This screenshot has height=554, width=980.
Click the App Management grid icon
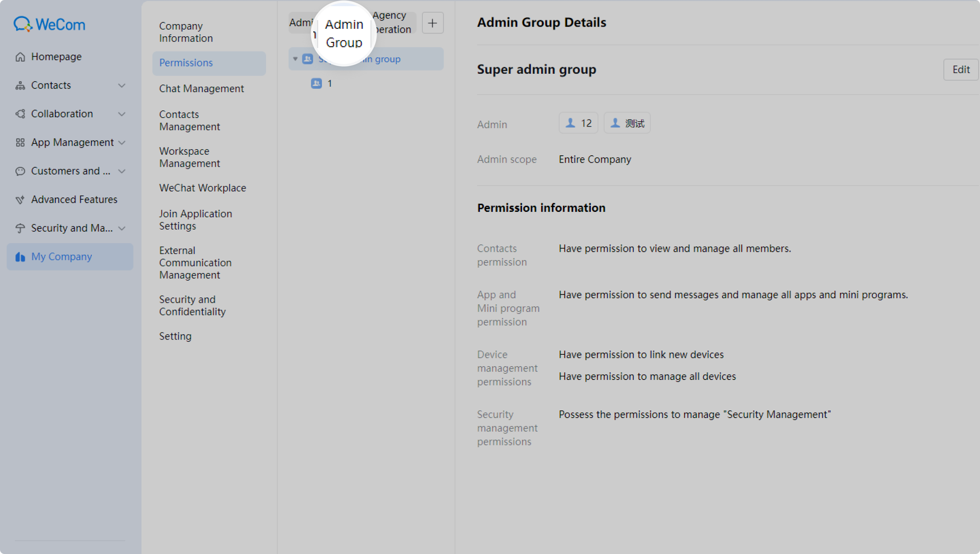20,142
